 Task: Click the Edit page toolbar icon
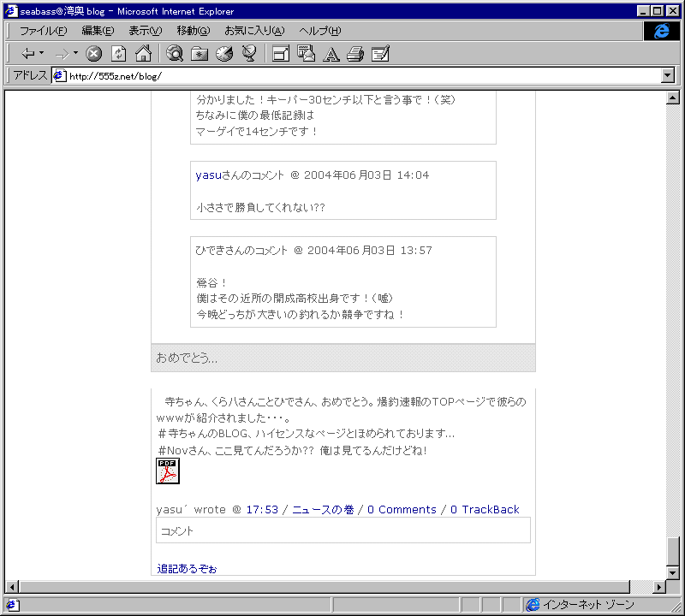pyautogui.click(x=380, y=54)
